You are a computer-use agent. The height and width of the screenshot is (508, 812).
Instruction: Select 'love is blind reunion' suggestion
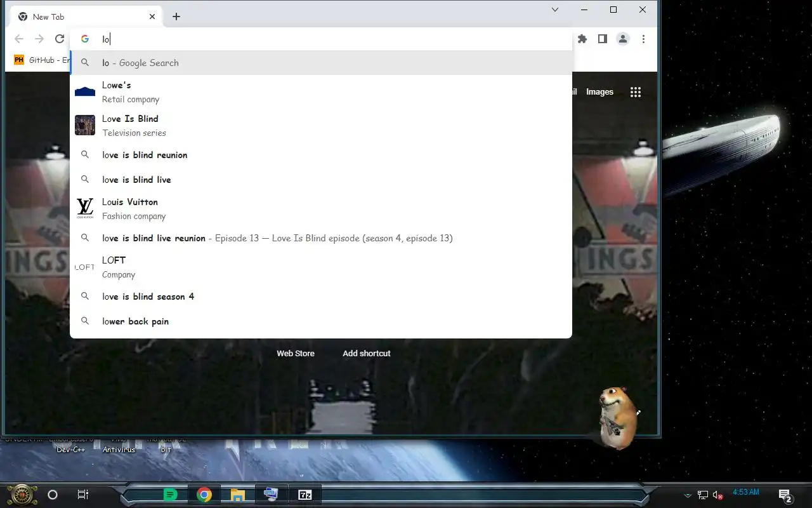tap(321, 155)
